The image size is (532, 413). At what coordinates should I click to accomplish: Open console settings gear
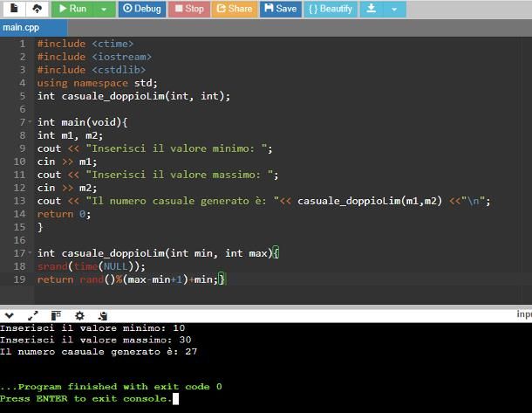tap(79, 315)
